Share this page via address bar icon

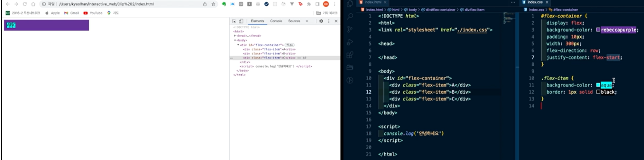click(x=205, y=4)
